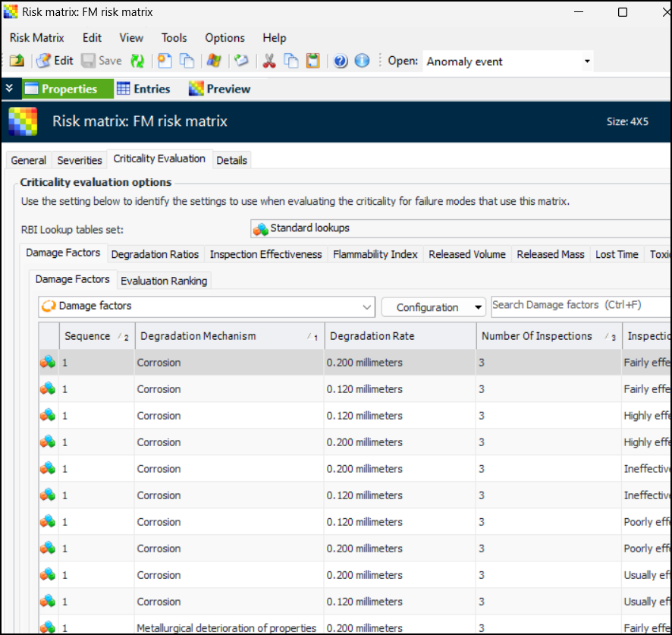
Task: Select the Evaluation Ranking sub-tab
Action: 164,281
